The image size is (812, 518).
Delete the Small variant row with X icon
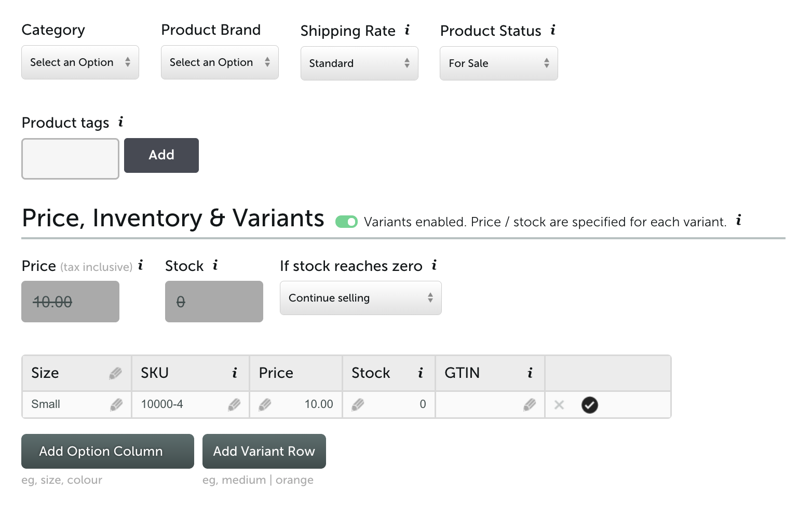tap(559, 405)
